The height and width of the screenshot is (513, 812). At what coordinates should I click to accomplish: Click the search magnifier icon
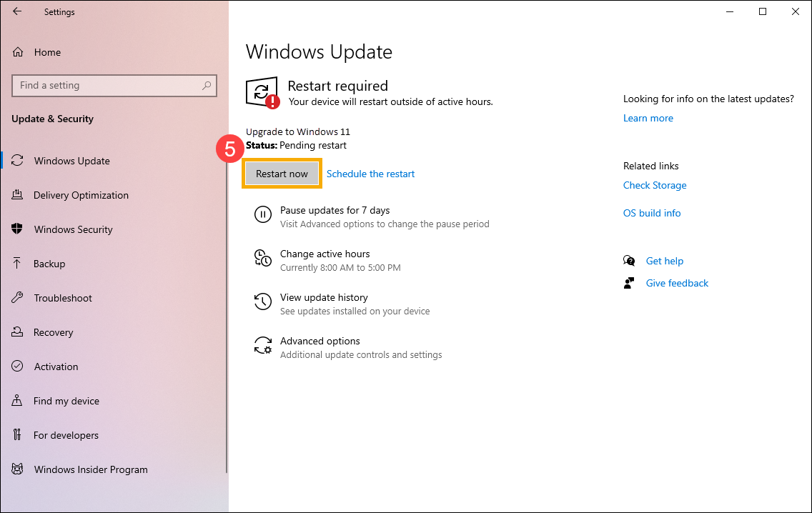pos(207,86)
